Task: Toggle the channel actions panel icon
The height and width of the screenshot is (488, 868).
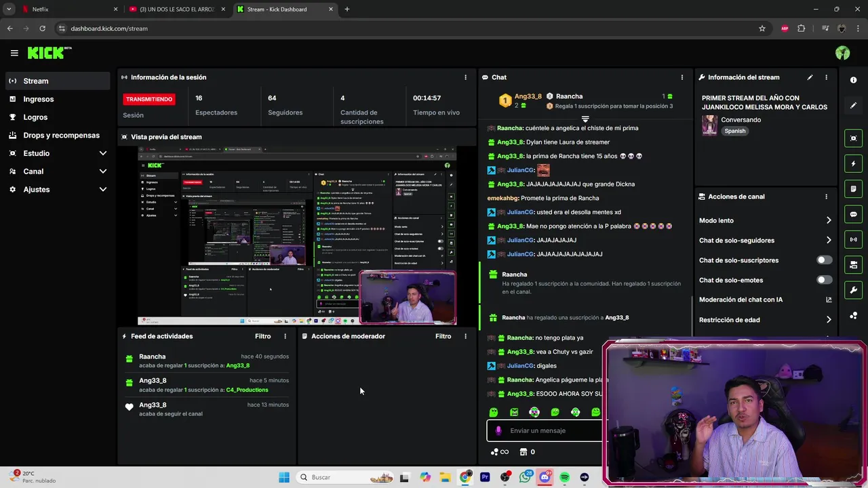Action: point(853,264)
